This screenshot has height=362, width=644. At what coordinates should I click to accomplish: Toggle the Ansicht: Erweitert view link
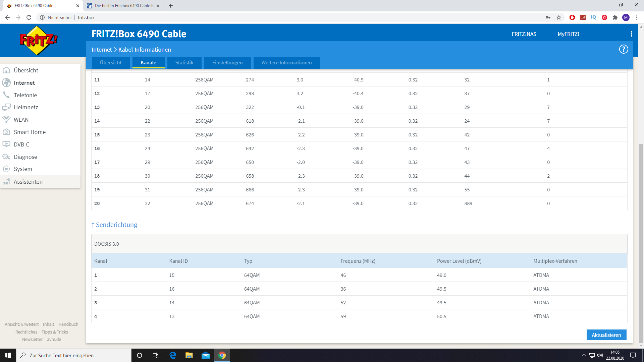[x=21, y=324]
